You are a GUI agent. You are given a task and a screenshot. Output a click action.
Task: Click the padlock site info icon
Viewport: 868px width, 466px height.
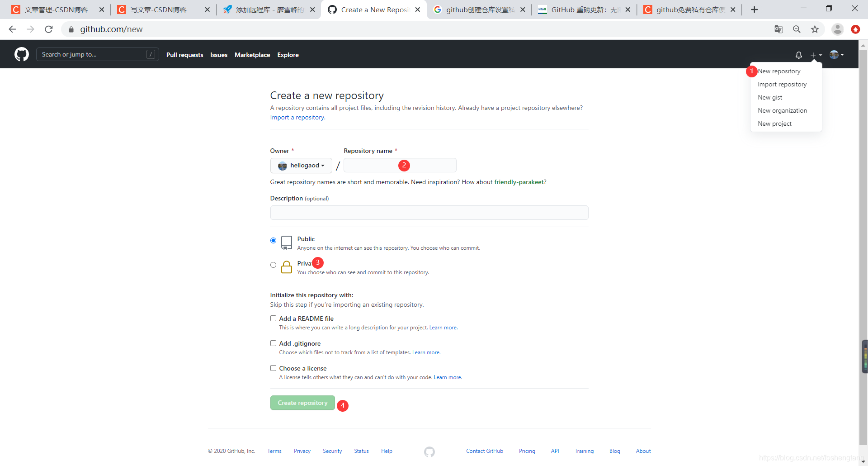[71, 29]
